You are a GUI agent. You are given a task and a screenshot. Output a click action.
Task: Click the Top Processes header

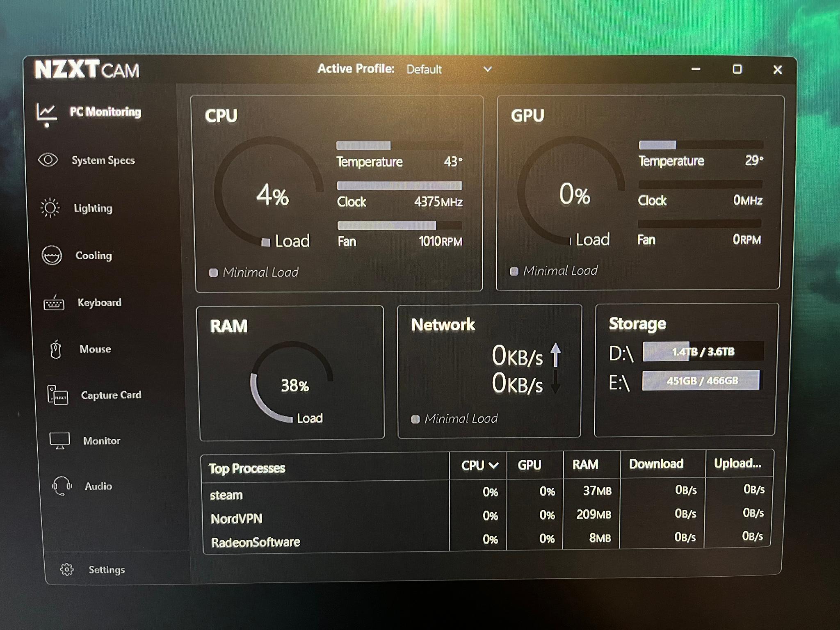[247, 468]
